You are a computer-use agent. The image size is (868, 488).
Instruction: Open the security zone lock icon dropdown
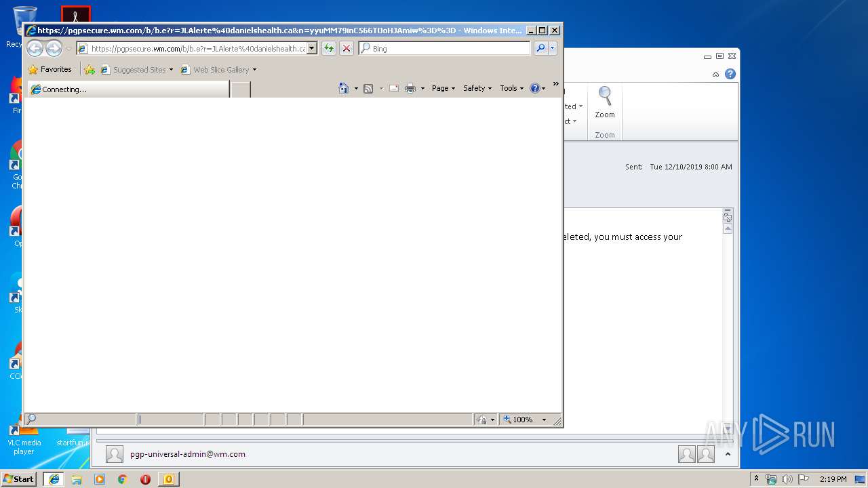486,420
